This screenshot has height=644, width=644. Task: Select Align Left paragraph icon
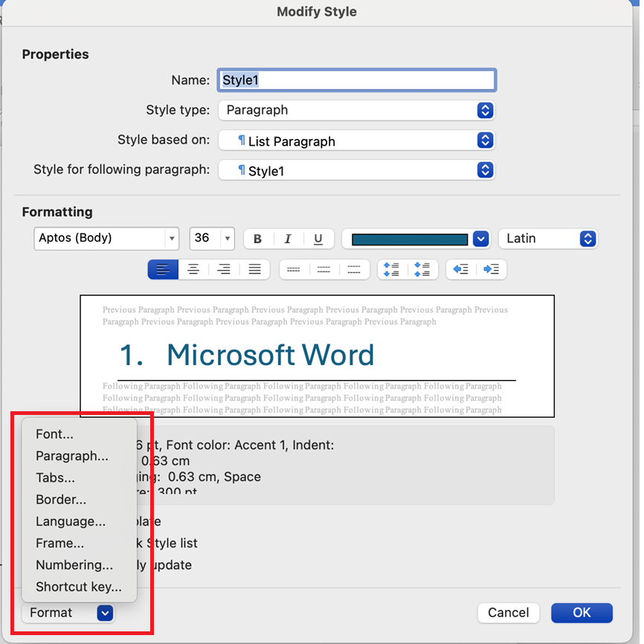(163, 269)
